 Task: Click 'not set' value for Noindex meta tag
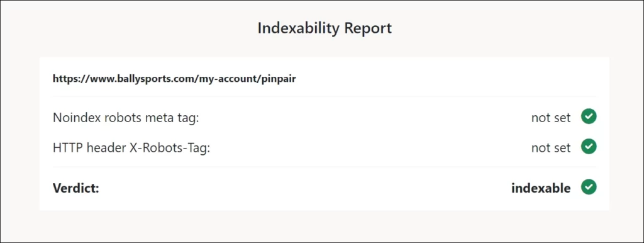tap(551, 118)
